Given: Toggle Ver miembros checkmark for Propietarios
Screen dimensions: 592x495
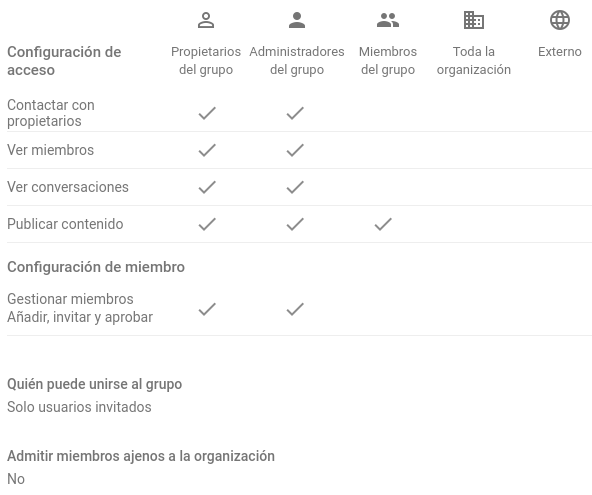Looking at the screenshot, I should tap(207, 150).
